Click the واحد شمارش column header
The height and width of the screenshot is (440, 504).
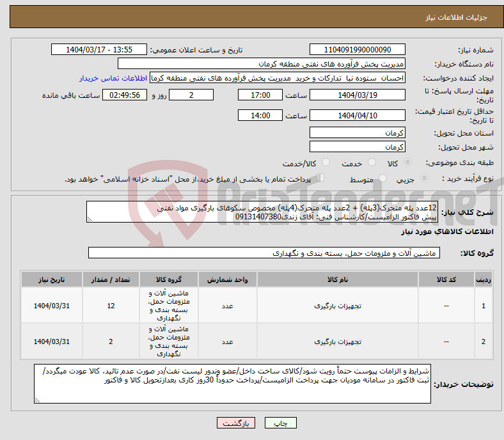tap(227, 279)
